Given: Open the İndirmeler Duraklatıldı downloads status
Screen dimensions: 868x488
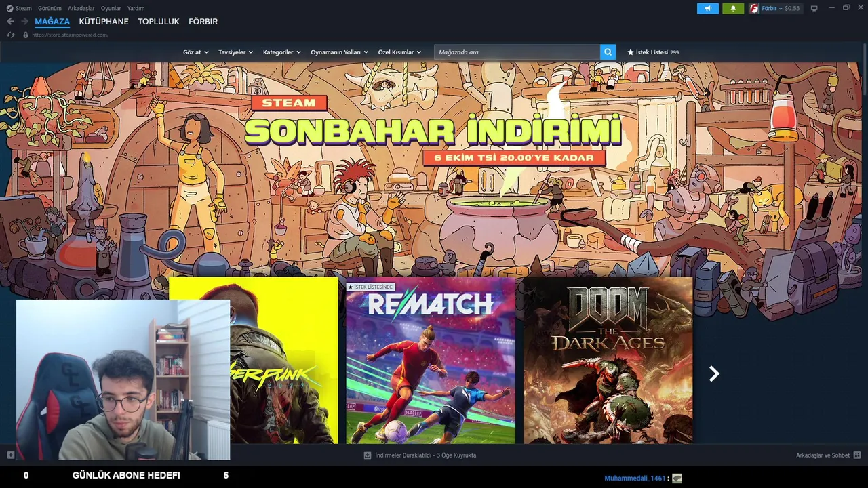Looking at the screenshot, I should point(425,455).
